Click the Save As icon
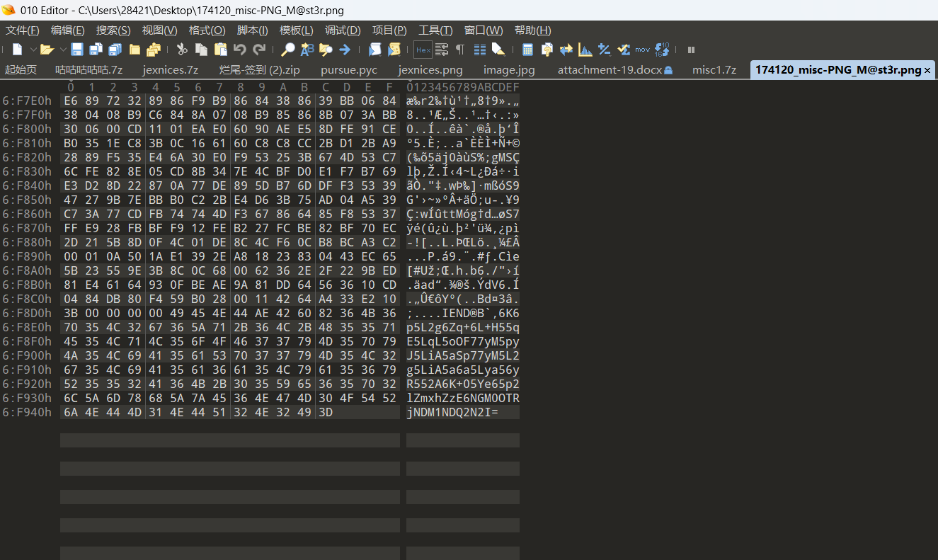Image resolution: width=938 pixels, height=560 pixels. click(x=96, y=50)
